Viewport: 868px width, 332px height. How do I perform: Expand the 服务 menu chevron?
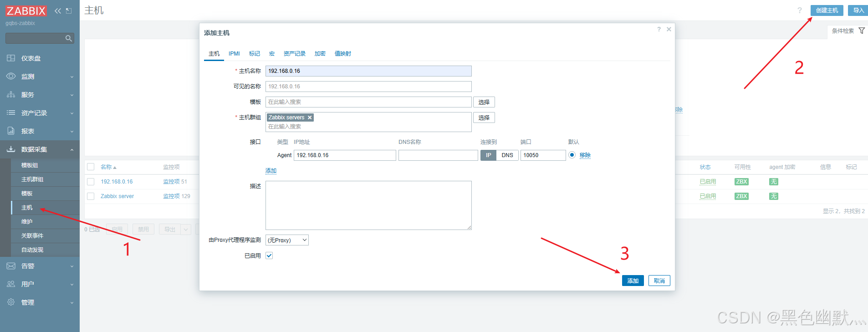coord(72,95)
